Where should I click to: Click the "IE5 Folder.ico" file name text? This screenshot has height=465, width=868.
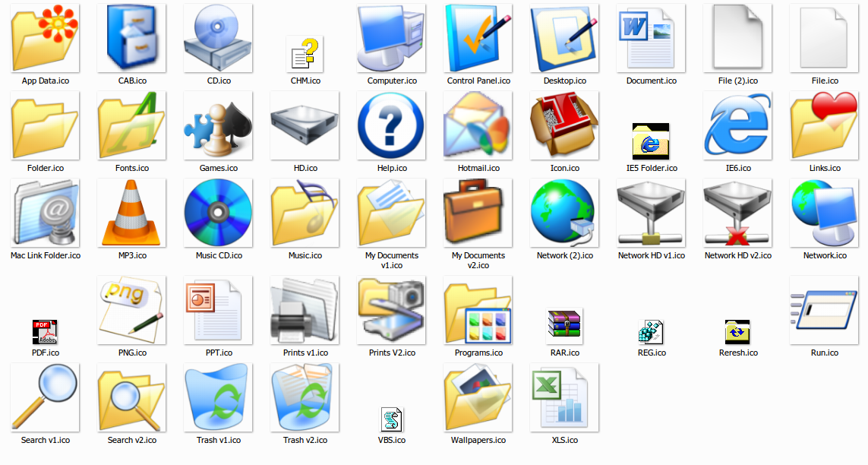[652, 168]
